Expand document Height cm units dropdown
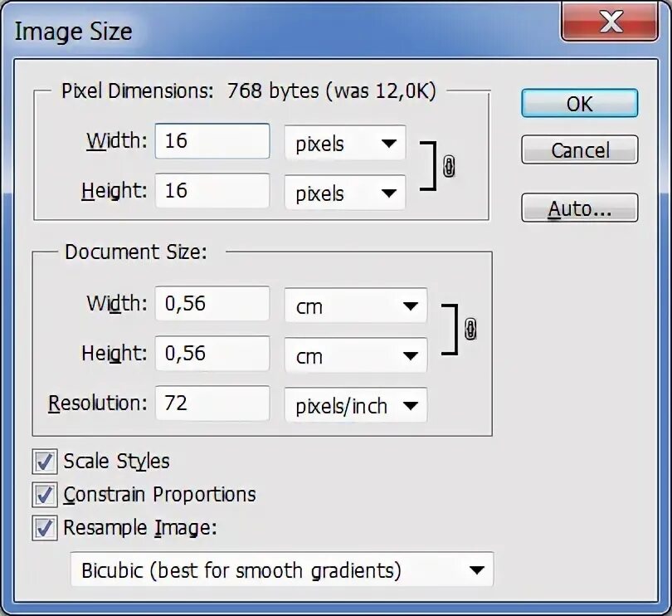Viewport: 672px width, 616px height. (x=356, y=355)
